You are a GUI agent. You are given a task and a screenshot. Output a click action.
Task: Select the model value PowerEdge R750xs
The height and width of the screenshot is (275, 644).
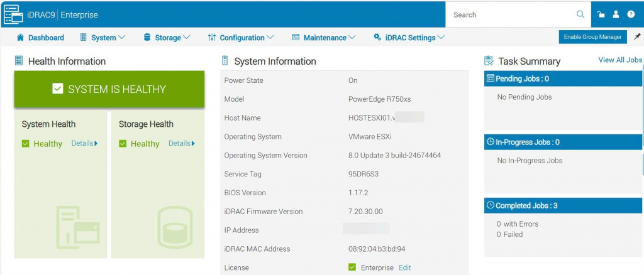pos(379,99)
